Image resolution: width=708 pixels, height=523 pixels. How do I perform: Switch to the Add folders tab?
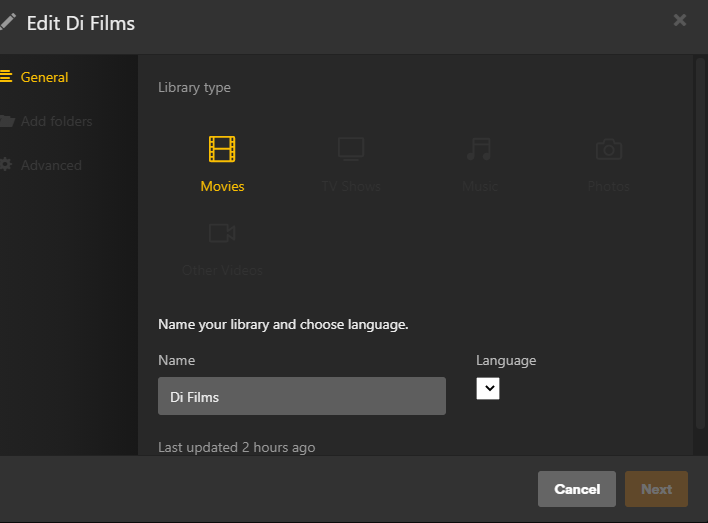click(x=56, y=121)
